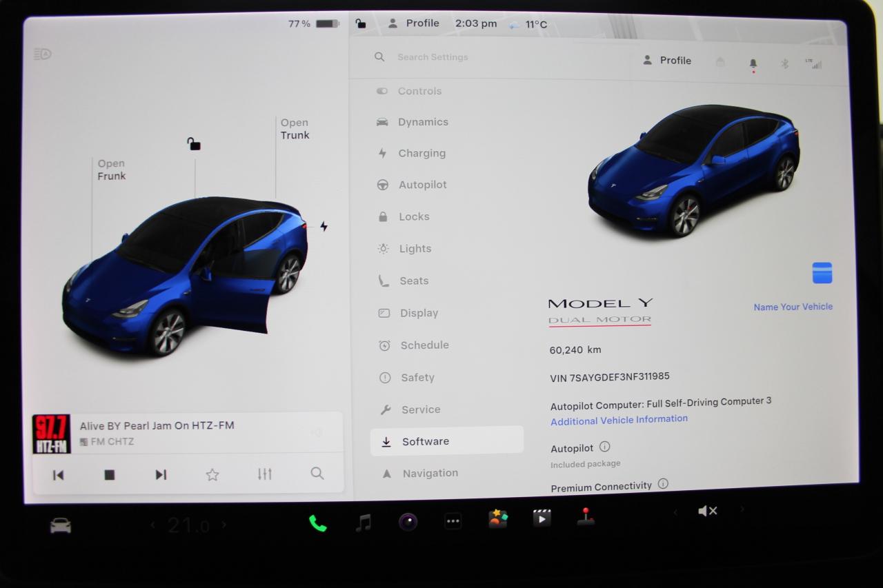
Task: Mute the speaker in the bottom bar
Action: tap(708, 511)
